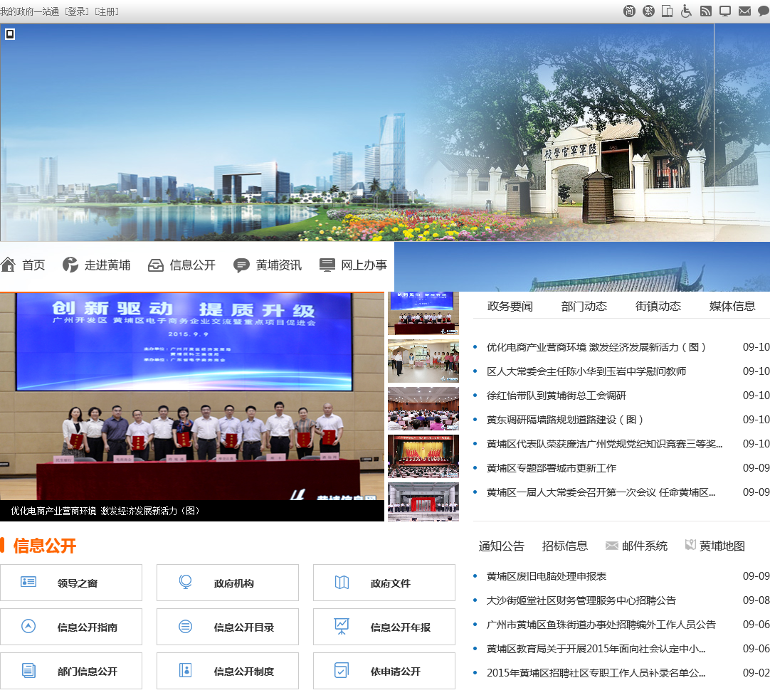This screenshot has height=700, width=770.
Task: Open the 我的政府一站通 link
Action: pyautogui.click(x=29, y=11)
